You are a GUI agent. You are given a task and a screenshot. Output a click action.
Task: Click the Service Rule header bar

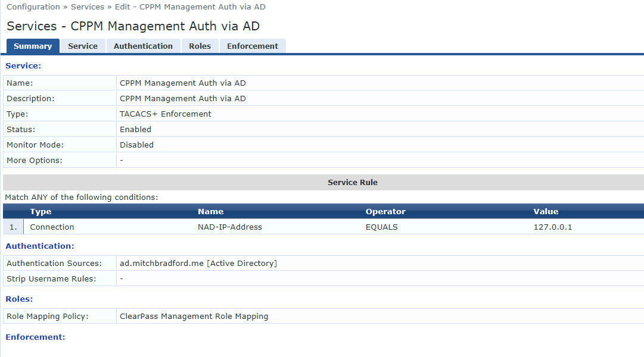click(x=353, y=181)
